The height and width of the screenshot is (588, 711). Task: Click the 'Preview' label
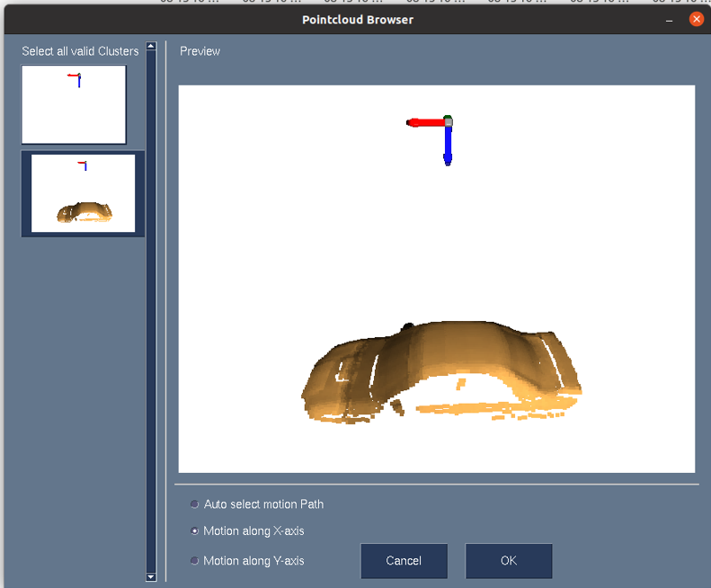point(200,51)
